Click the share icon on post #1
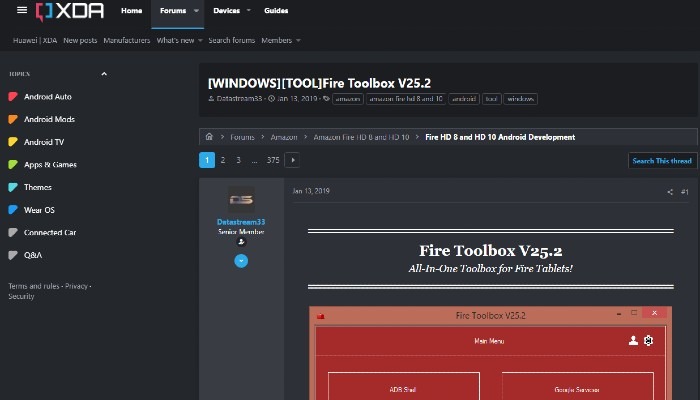 pos(670,192)
